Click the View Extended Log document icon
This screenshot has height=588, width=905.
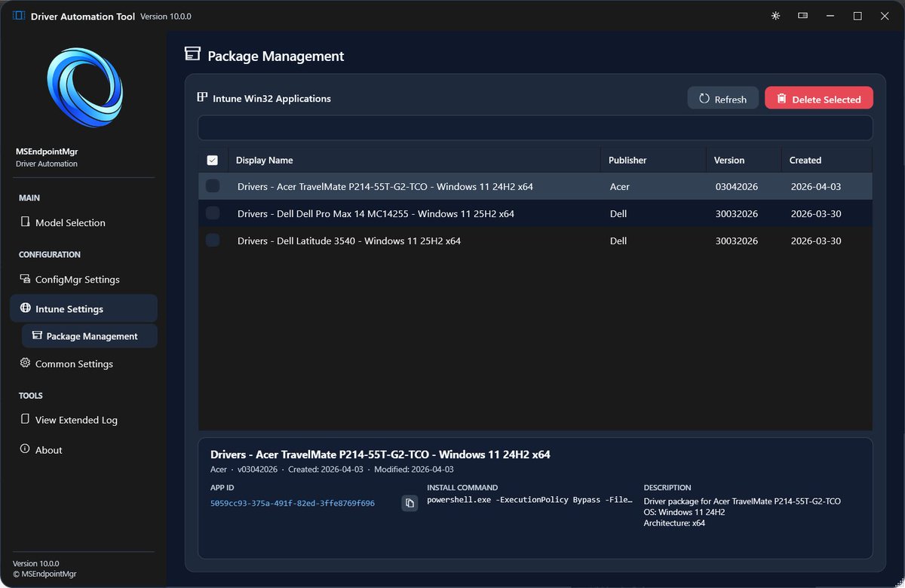coord(26,419)
